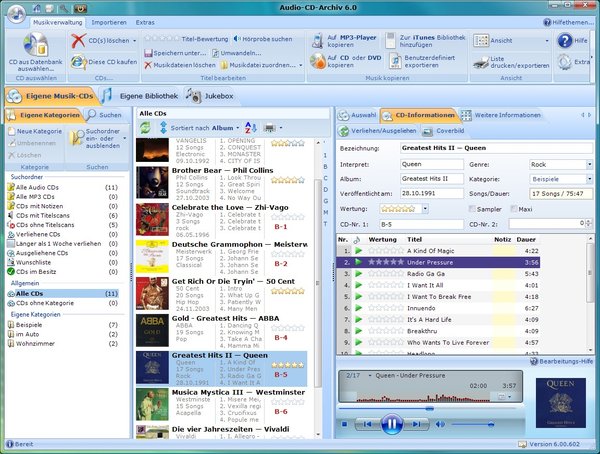Expand the CD(s) löschen dropdown arrow

[x=134, y=41]
